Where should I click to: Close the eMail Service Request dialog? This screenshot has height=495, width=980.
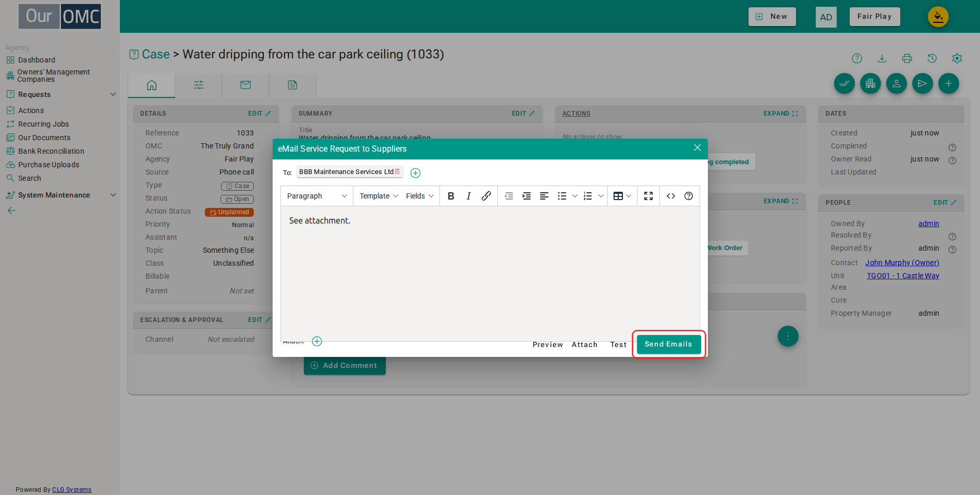[697, 148]
